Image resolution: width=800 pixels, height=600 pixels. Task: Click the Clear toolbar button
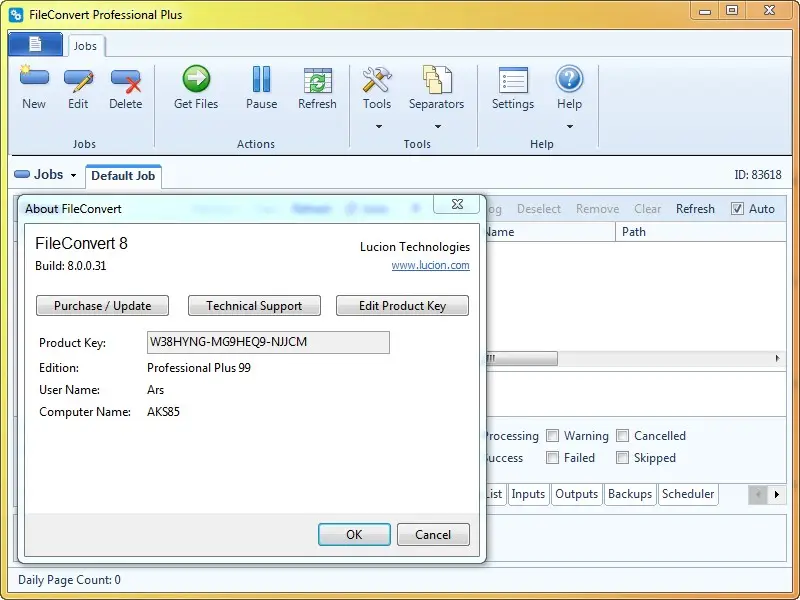pyautogui.click(x=647, y=209)
